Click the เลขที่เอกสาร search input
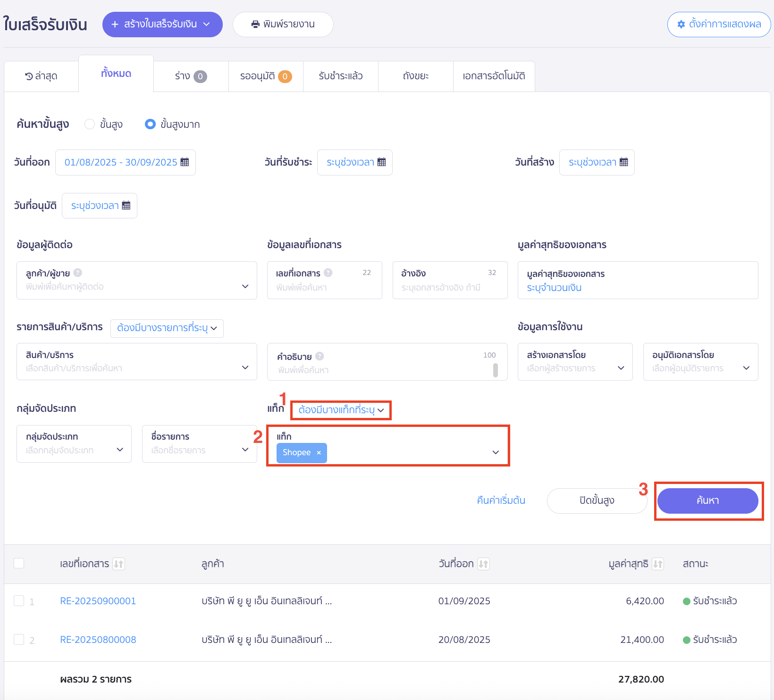The image size is (774, 700). tap(325, 280)
